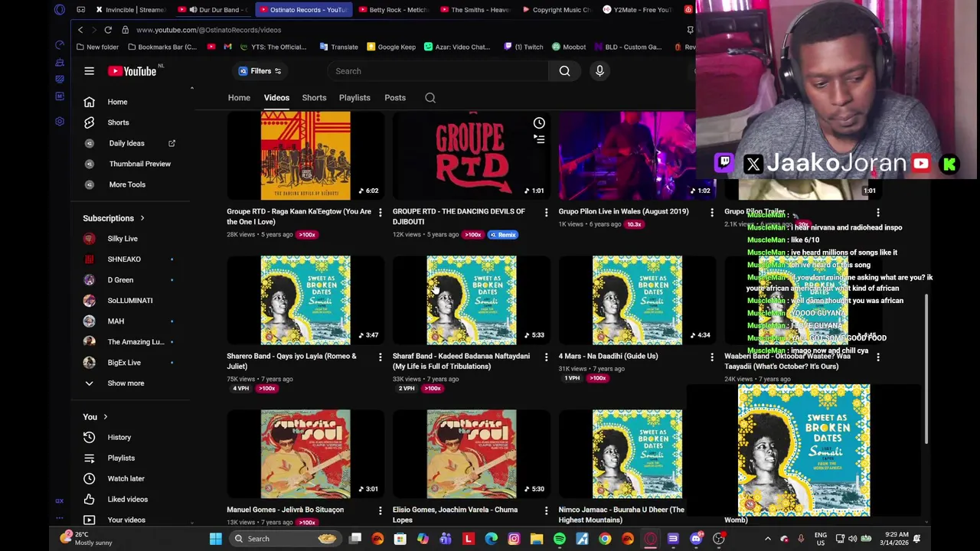
Task: Open the Google Keep bookmark
Action: pyautogui.click(x=390, y=47)
